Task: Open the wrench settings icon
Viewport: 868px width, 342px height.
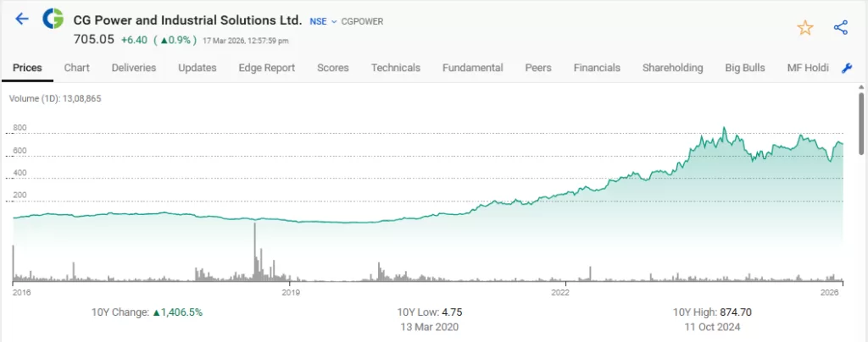Action: click(x=846, y=68)
